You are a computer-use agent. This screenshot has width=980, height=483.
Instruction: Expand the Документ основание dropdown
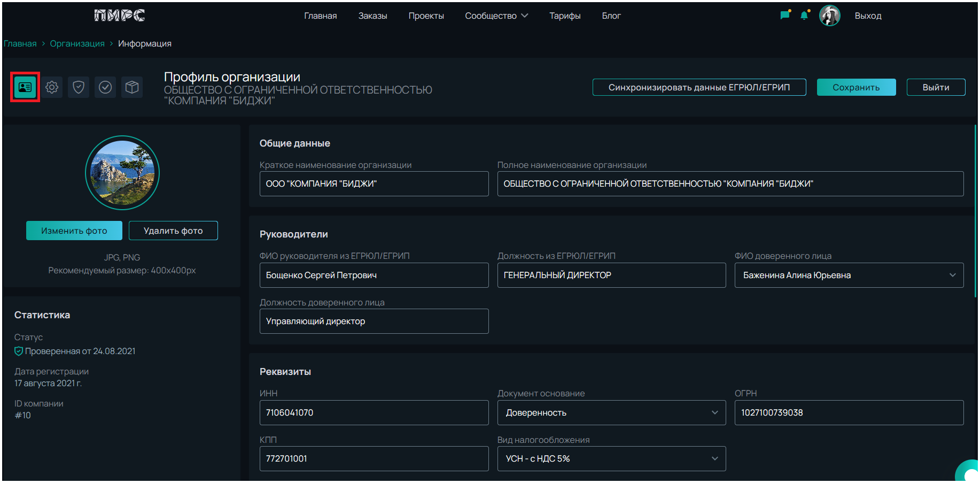[x=611, y=413]
